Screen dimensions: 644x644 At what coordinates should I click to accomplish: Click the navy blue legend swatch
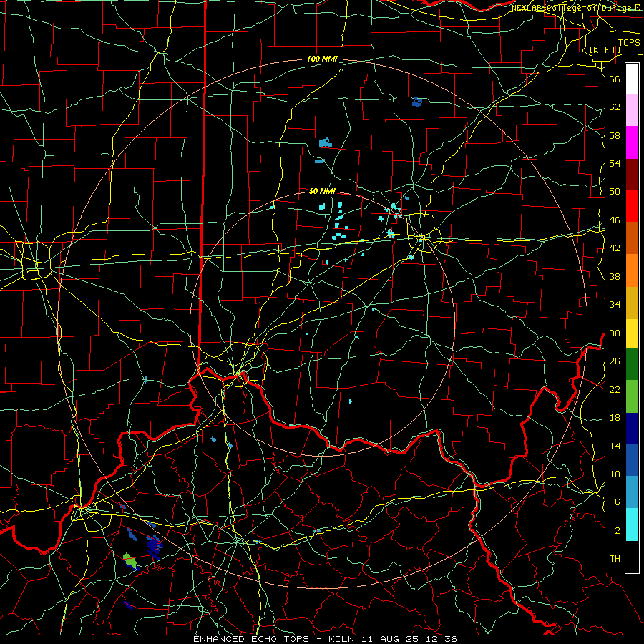(x=632, y=429)
